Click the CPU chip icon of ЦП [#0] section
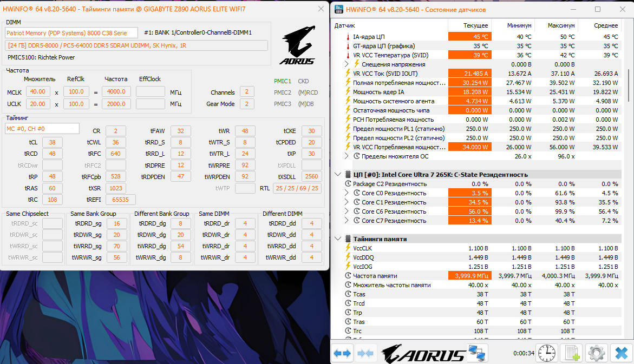The height and width of the screenshot is (364, 634). point(348,175)
